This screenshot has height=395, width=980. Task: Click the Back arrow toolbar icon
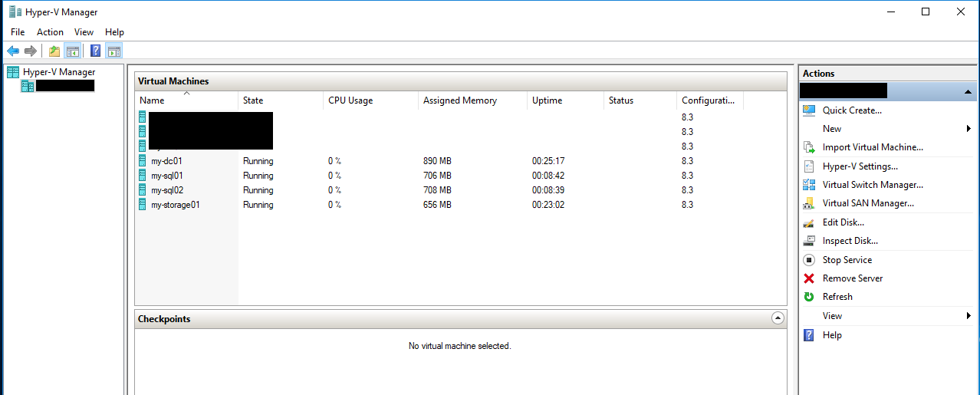[13, 51]
